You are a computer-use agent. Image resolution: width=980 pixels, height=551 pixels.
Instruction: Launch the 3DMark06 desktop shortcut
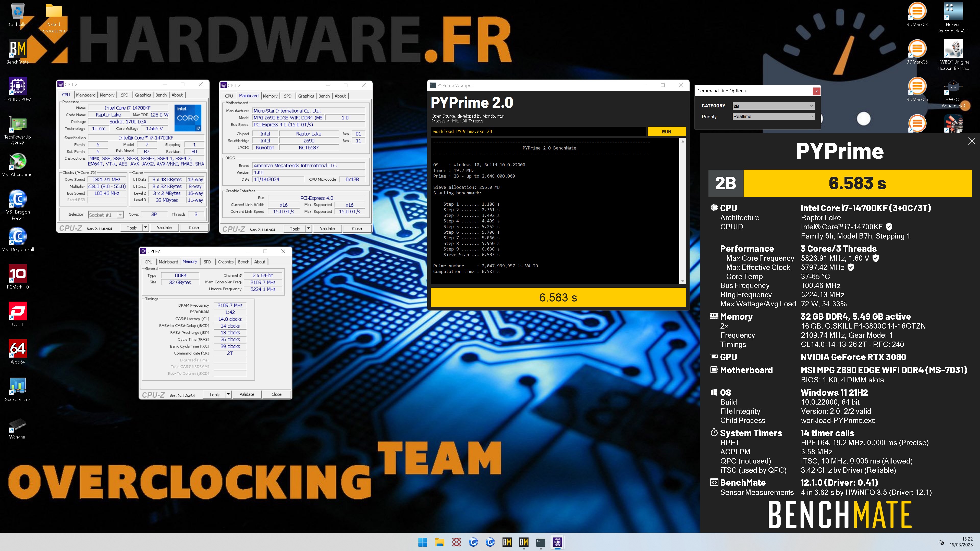(917, 90)
